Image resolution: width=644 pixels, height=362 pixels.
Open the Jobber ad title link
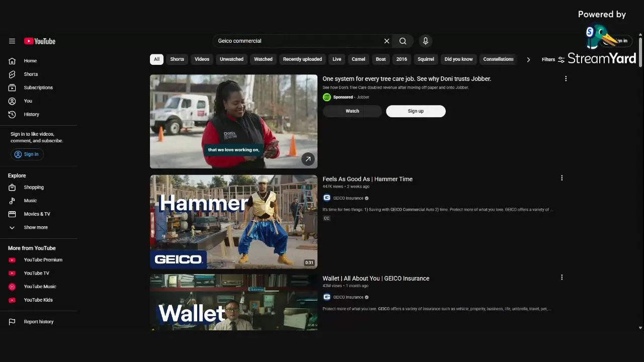[x=407, y=79]
